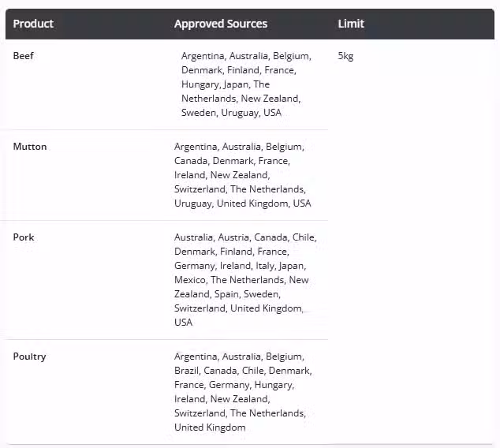This screenshot has height=448, width=500.
Task: Select the Beef product label
Action: coord(24,56)
